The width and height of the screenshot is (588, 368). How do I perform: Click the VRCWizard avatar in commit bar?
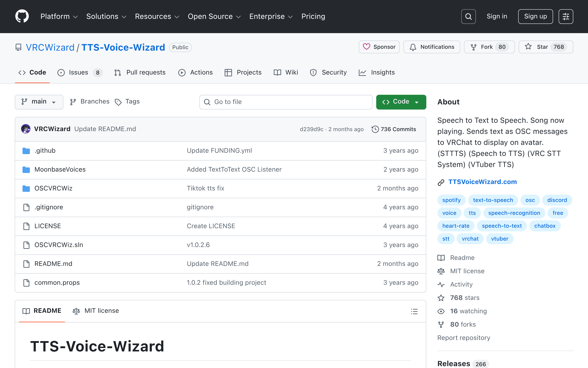26,129
